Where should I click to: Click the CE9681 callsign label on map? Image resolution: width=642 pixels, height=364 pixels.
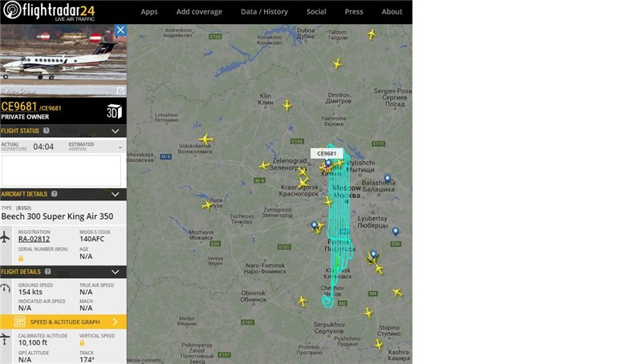pos(327,153)
